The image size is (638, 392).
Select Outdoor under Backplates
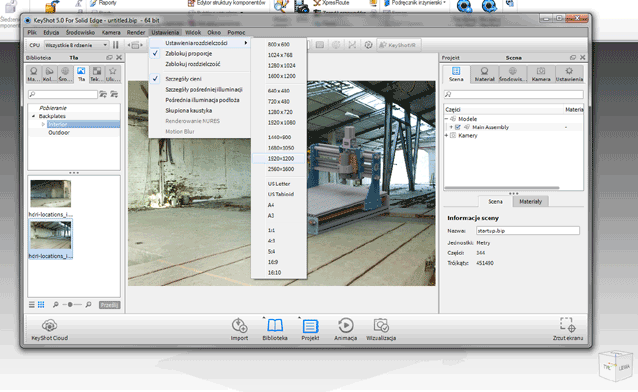[59, 133]
